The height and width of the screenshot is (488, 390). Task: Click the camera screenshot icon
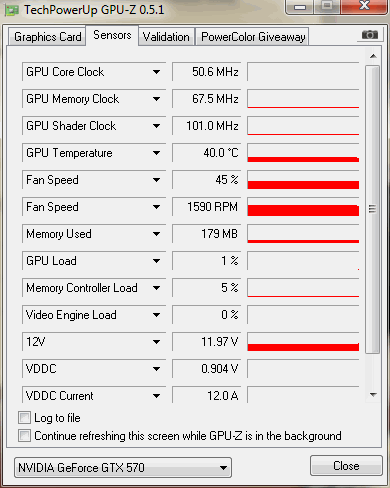369,35
